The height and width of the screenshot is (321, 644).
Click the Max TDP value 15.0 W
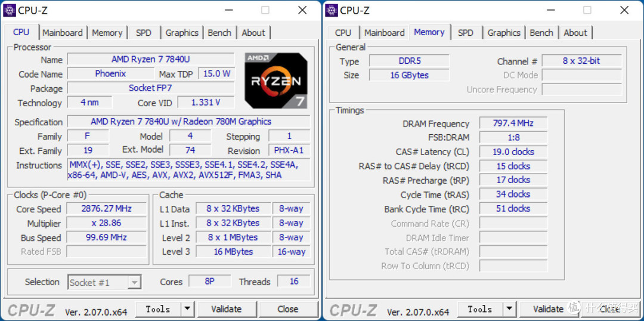pyautogui.click(x=217, y=73)
